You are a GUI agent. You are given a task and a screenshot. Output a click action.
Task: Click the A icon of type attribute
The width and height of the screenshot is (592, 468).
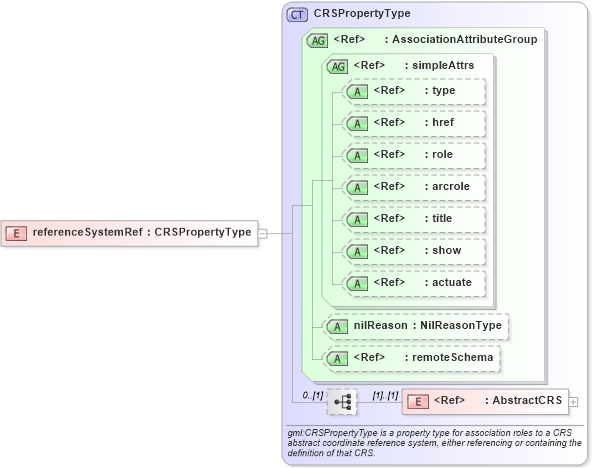coord(357,92)
